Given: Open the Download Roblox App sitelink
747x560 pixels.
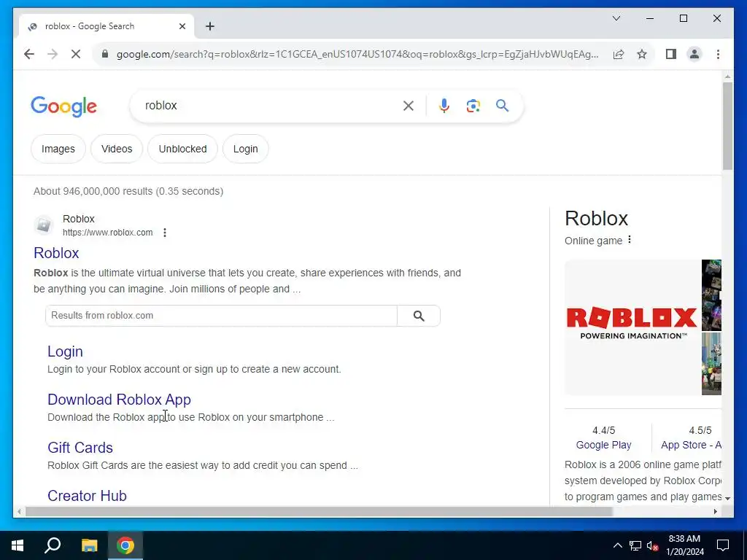Looking at the screenshot, I should point(119,400).
